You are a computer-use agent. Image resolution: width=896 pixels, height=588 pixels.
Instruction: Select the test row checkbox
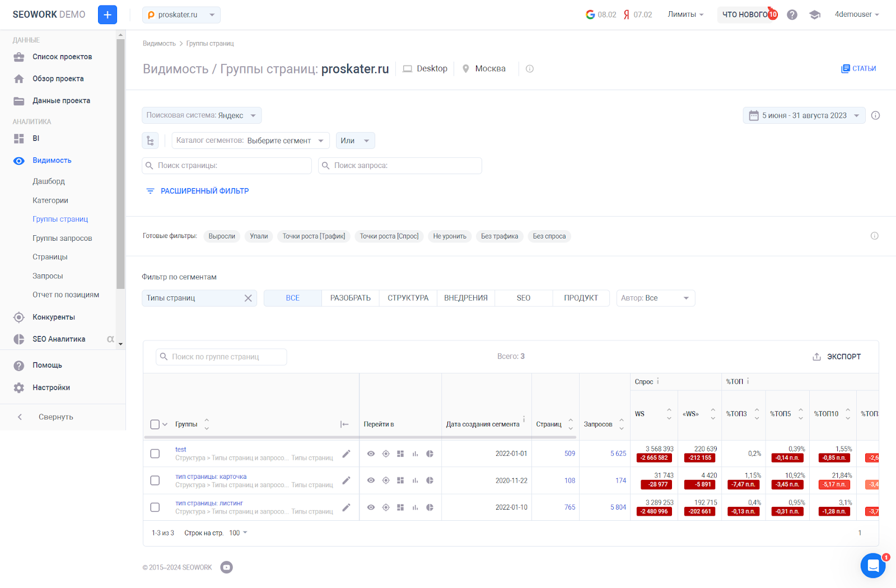[155, 454]
